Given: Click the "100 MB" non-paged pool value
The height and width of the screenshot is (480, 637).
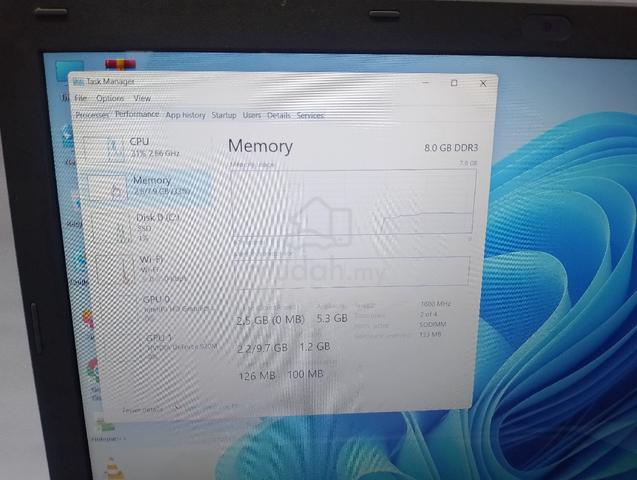Looking at the screenshot, I should coord(306,374).
